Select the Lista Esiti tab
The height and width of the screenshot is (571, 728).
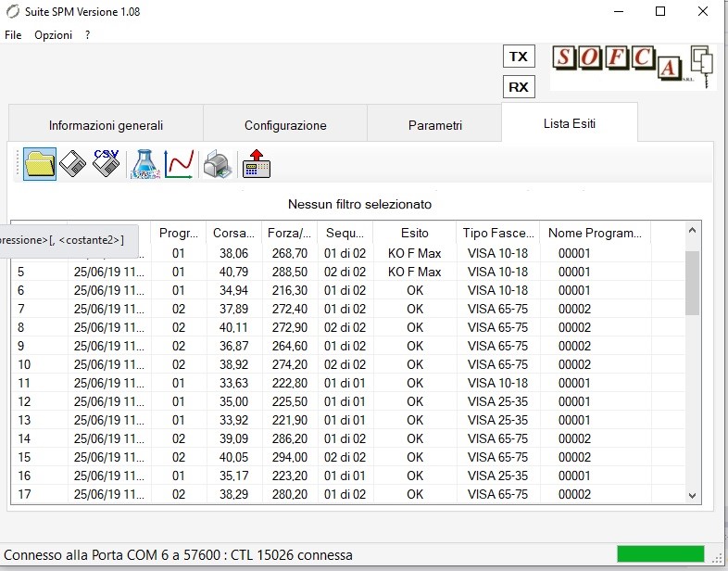[570, 123]
